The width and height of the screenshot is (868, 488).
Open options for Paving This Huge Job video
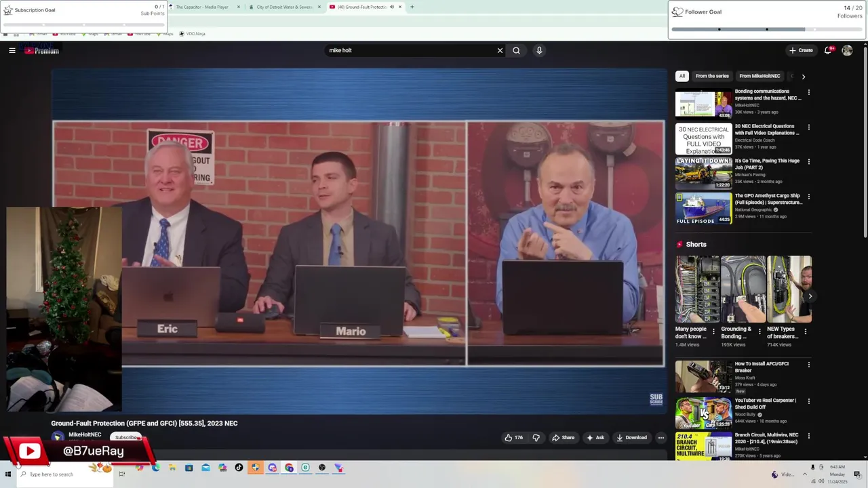tap(808, 162)
